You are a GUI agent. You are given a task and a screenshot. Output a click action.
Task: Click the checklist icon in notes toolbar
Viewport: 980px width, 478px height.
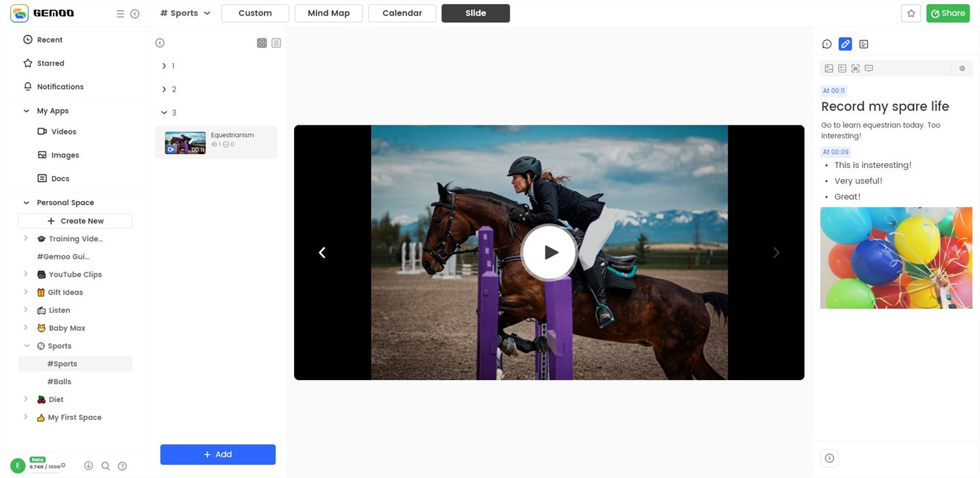point(842,69)
